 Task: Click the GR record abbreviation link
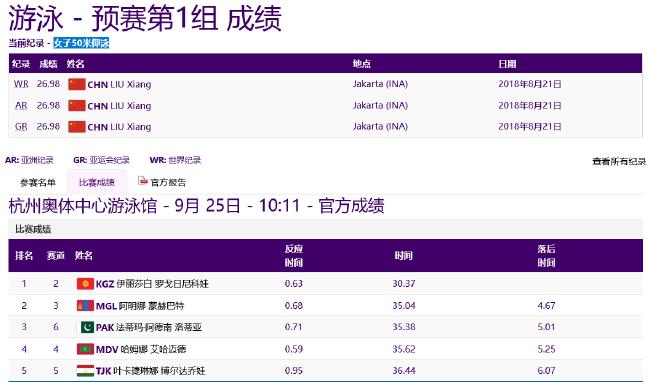pyautogui.click(x=21, y=127)
